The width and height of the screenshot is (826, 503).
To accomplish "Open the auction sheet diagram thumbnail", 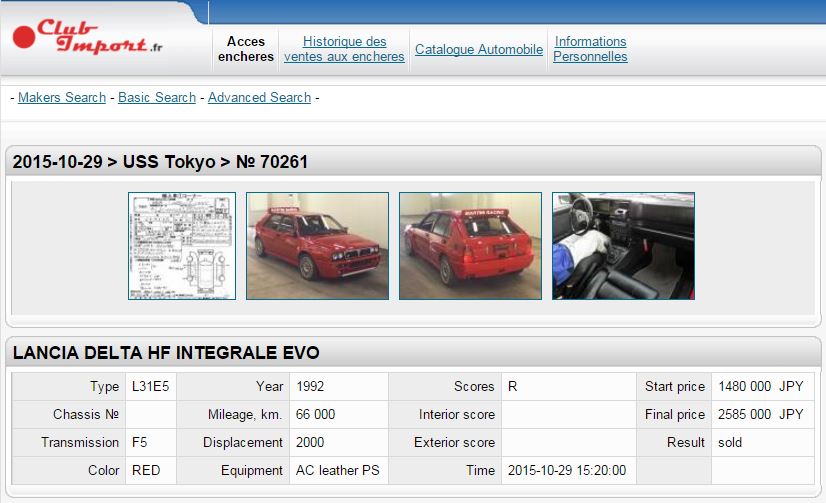I will [x=182, y=246].
